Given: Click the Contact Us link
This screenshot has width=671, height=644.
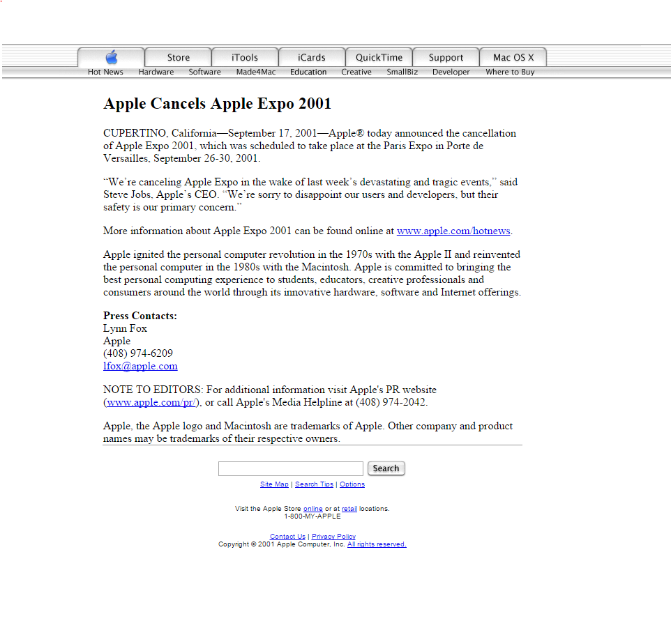Looking at the screenshot, I should click(x=287, y=536).
